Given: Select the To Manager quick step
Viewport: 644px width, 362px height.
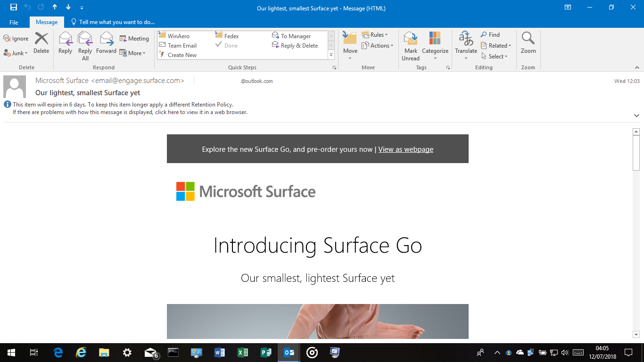Looking at the screenshot, I should 292,36.
